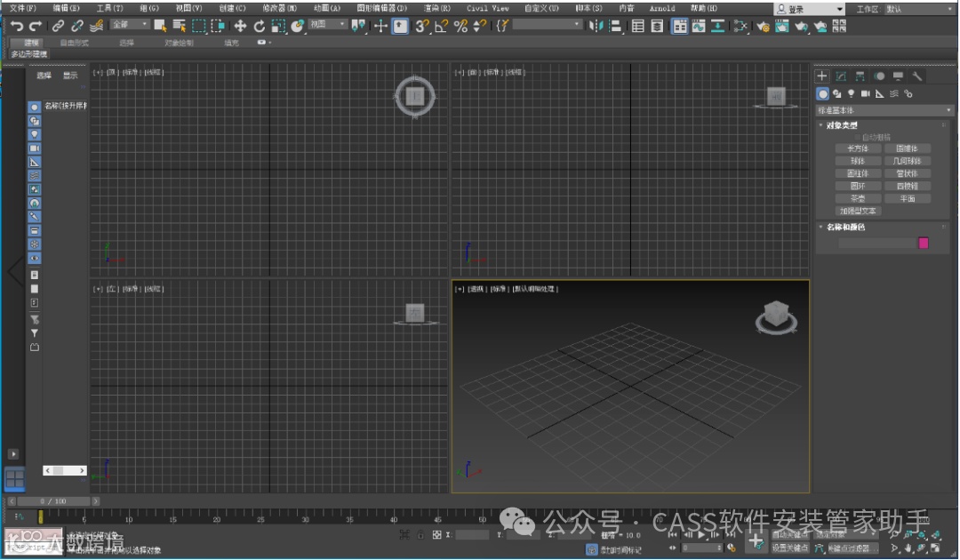Open the 标准基本体 dropdown
Image resolution: width=960 pixels, height=560 pixels.
tap(884, 110)
